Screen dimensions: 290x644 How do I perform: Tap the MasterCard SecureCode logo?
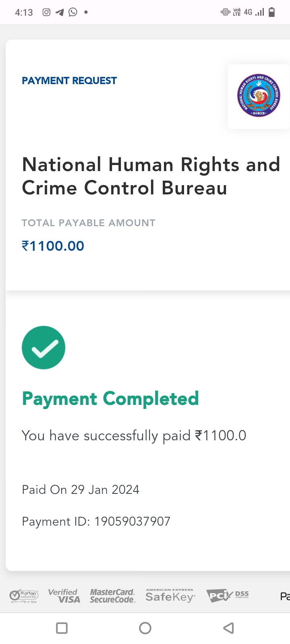(112, 596)
